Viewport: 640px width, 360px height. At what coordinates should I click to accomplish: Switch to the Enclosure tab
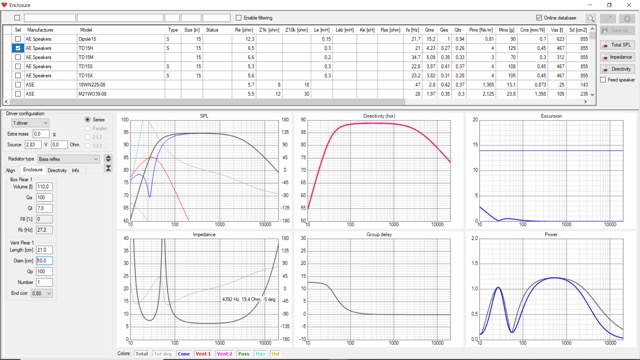[x=33, y=170]
